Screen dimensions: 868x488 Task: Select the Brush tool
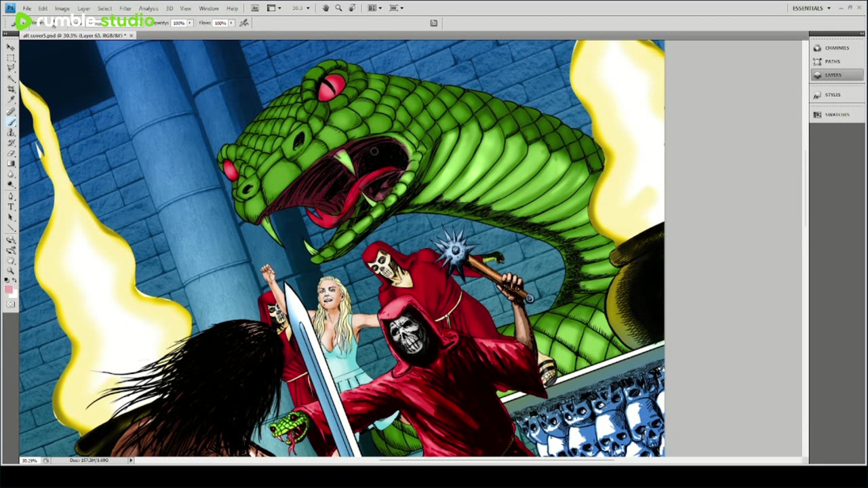11,122
